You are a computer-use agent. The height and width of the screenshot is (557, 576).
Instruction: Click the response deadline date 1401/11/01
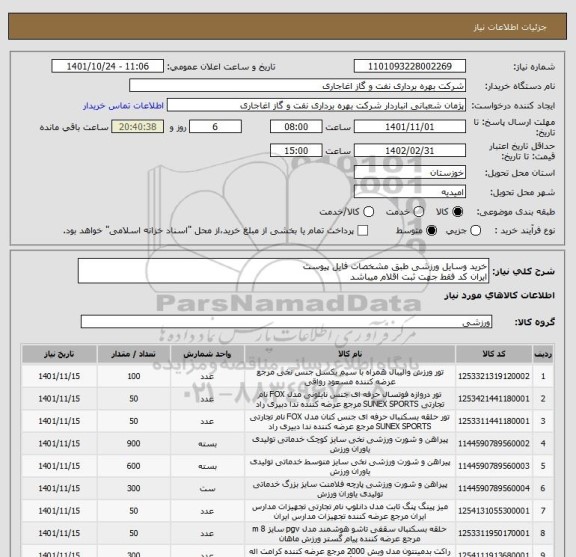click(410, 127)
